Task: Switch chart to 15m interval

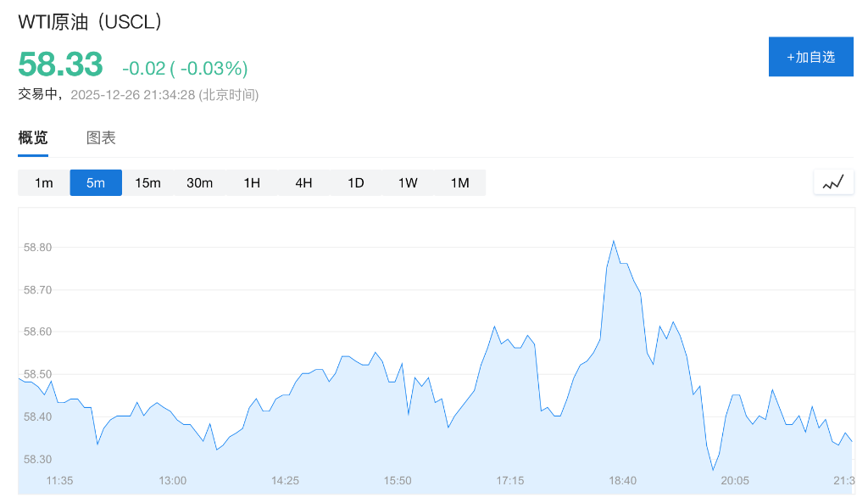Action: pyautogui.click(x=147, y=183)
